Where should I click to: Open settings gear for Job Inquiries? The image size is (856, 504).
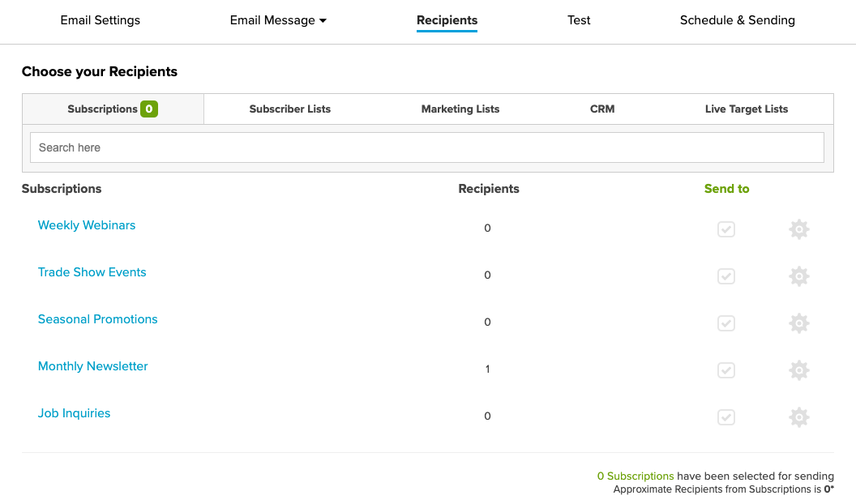point(798,417)
